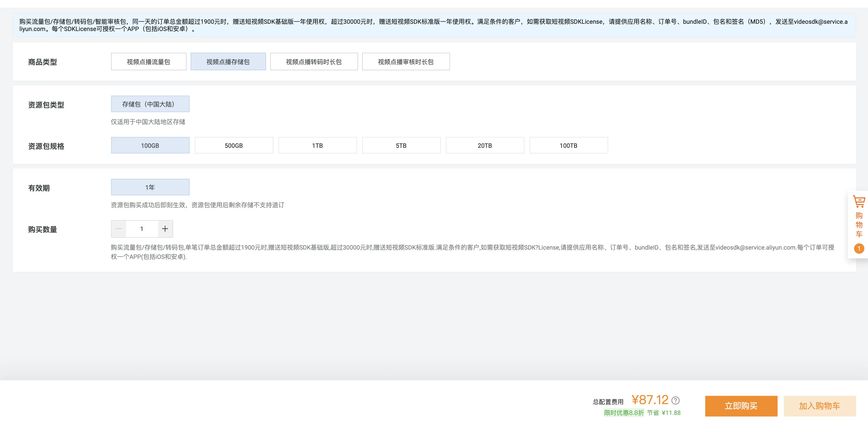Increase purchase quantity with plus button
This screenshot has height=432, width=868.
165,229
